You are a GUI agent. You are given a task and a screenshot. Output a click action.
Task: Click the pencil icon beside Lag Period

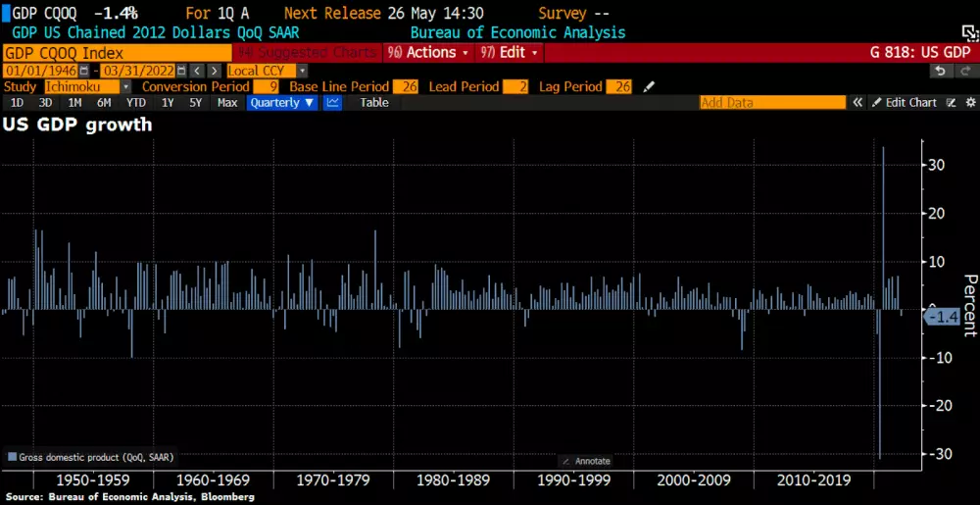click(648, 87)
